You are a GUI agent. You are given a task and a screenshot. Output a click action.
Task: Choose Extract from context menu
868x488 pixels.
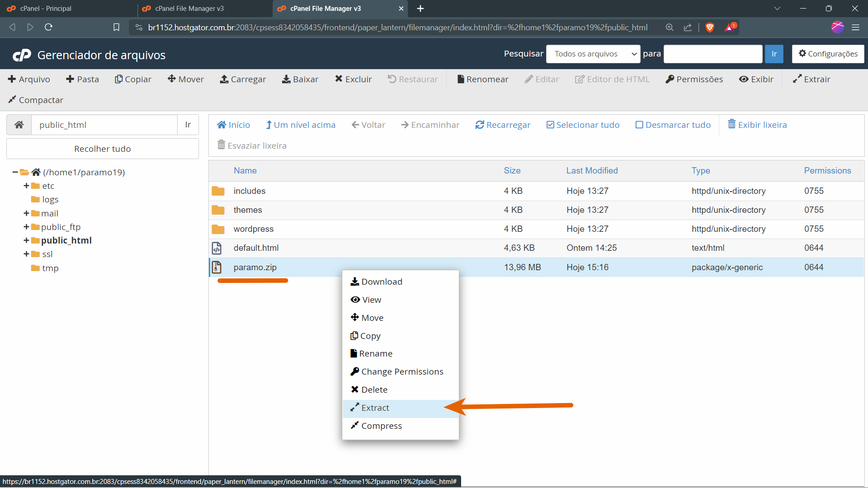[401, 408]
